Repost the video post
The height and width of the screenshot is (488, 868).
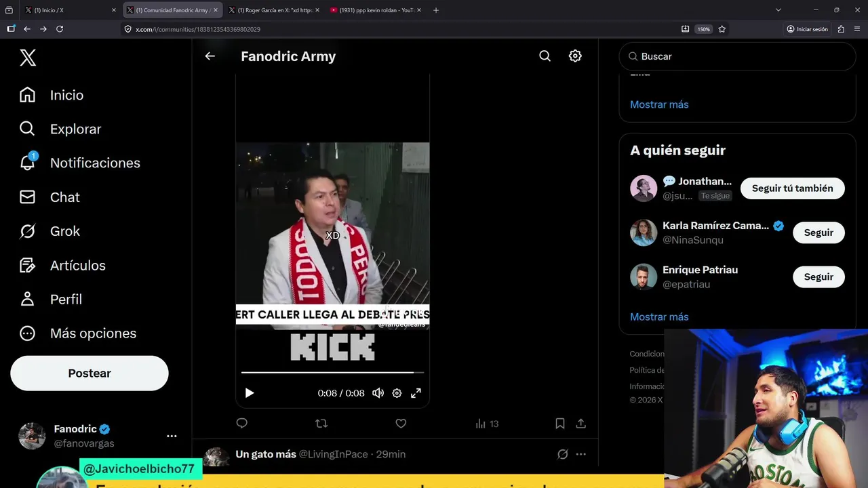321,424
